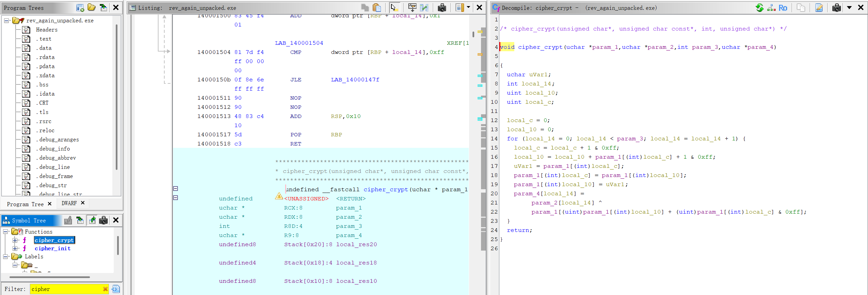Click decompiler snapshot camera icon
This screenshot has height=295, width=868.
pos(836,7)
